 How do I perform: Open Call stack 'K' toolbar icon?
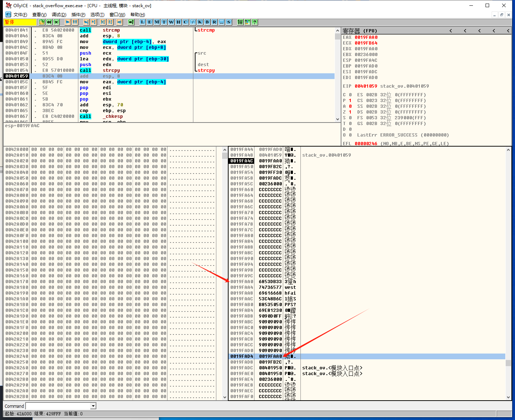200,22
